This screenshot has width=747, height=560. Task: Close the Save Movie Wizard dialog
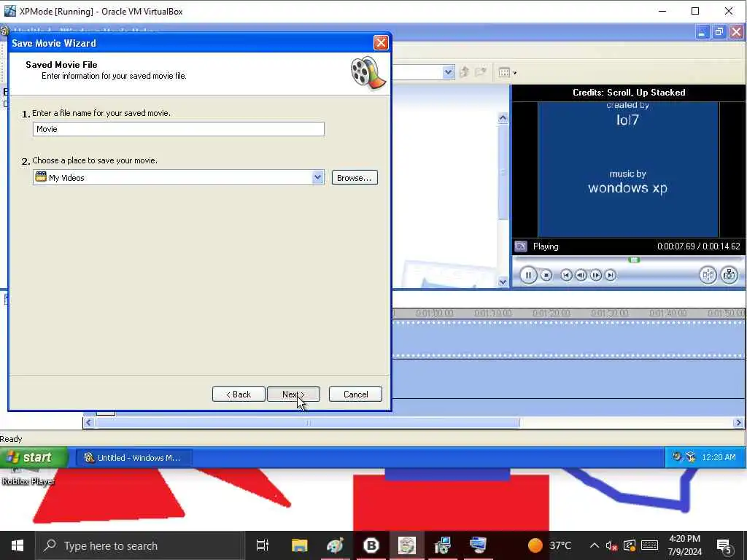pos(381,43)
